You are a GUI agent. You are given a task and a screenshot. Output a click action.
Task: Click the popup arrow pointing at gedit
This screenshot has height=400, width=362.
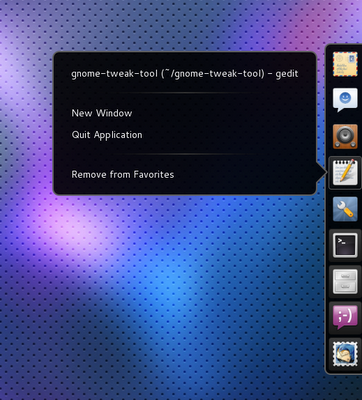click(321, 173)
